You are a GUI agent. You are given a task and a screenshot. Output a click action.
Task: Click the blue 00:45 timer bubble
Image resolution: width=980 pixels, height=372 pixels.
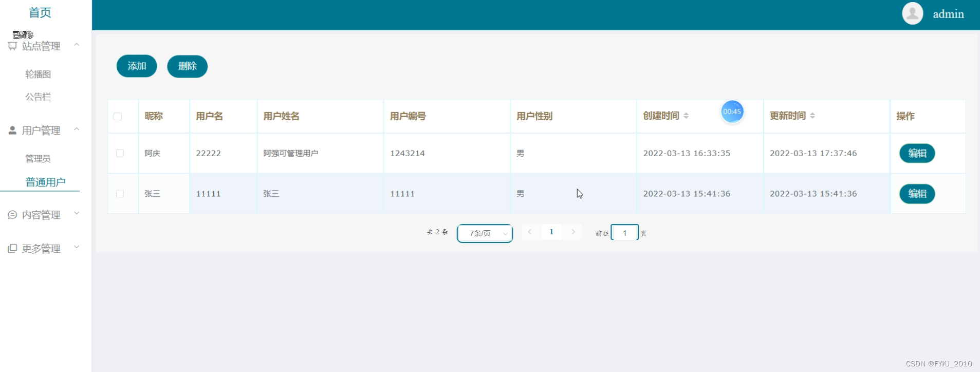(732, 111)
